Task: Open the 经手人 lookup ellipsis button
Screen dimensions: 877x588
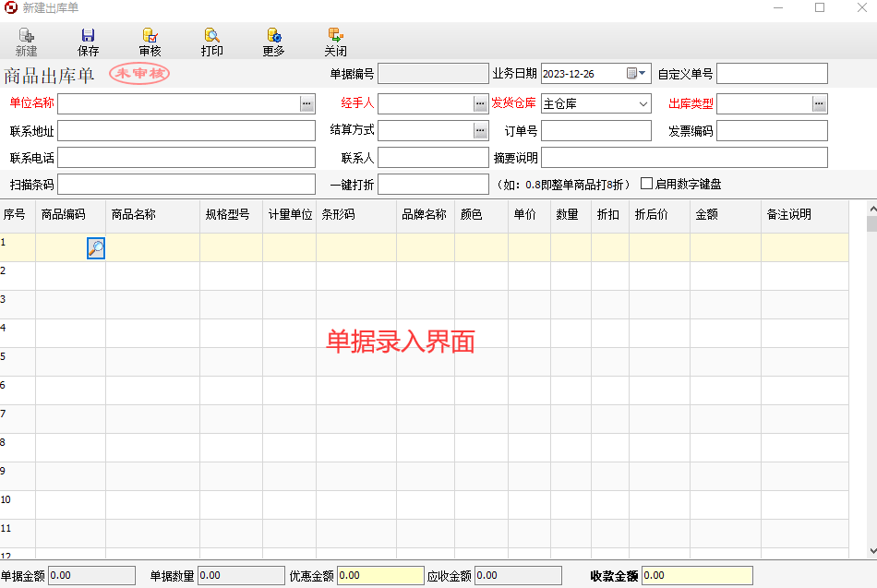Action: click(480, 104)
